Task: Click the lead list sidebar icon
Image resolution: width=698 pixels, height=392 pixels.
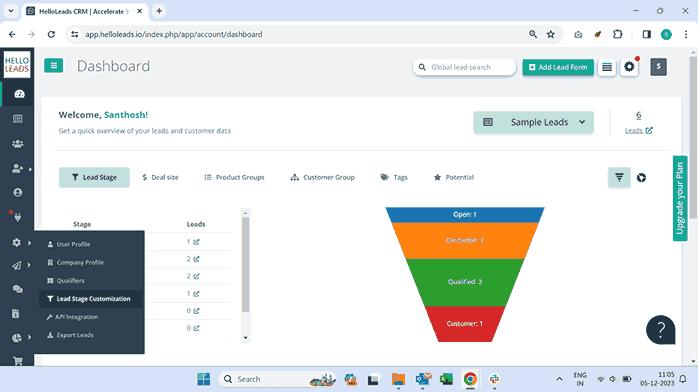Action: click(18, 119)
